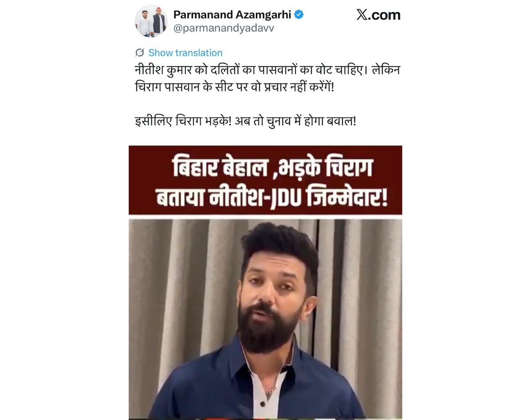Click the tweet line starting with इसीलिए चिराग भड़के
Viewport: 531px width, 420px height.
[x=246, y=120]
